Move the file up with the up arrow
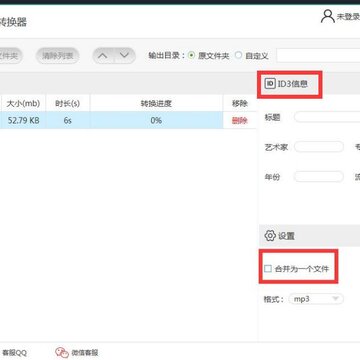This screenshot has height=360, width=360. click(x=103, y=55)
